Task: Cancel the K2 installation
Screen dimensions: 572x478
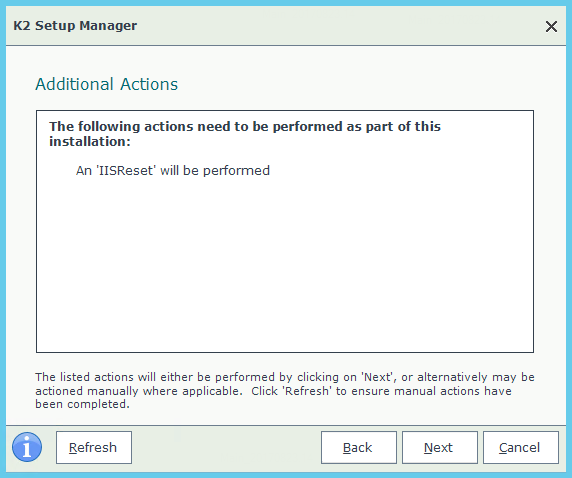Action: pyautogui.click(x=521, y=447)
